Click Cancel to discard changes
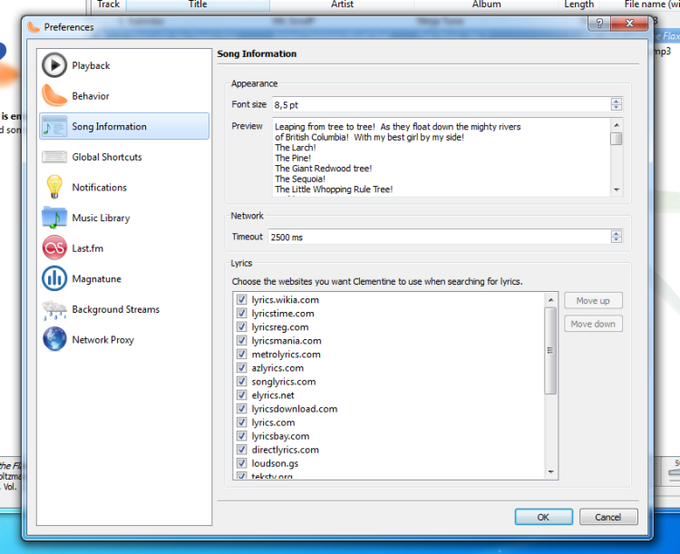 coord(608,517)
